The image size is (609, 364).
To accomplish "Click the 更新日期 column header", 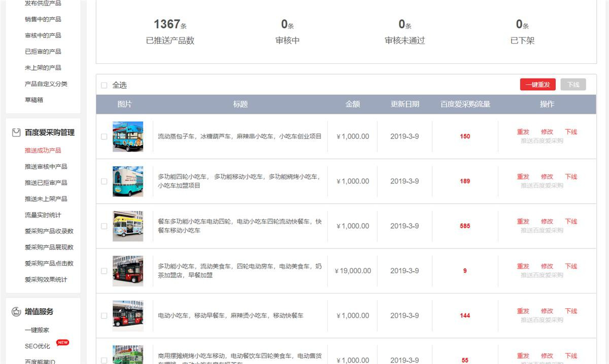I will coord(405,104).
